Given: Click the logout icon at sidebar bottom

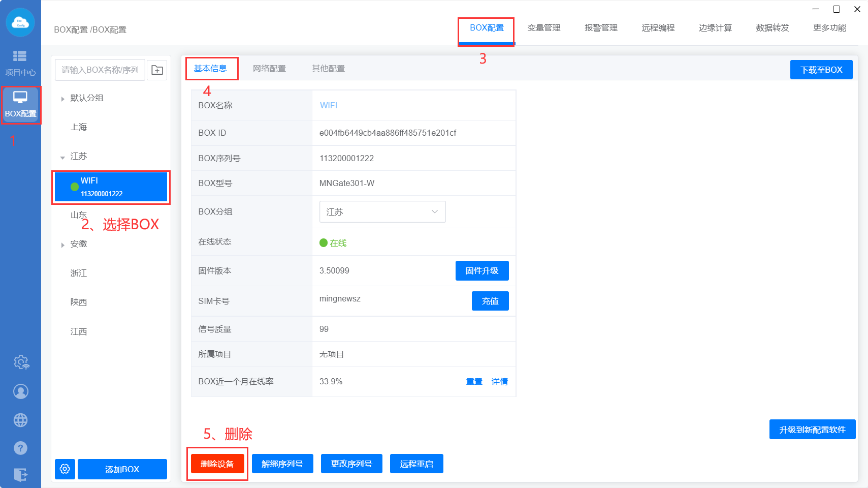Looking at the screenshot, I should [x=21, y=475].
